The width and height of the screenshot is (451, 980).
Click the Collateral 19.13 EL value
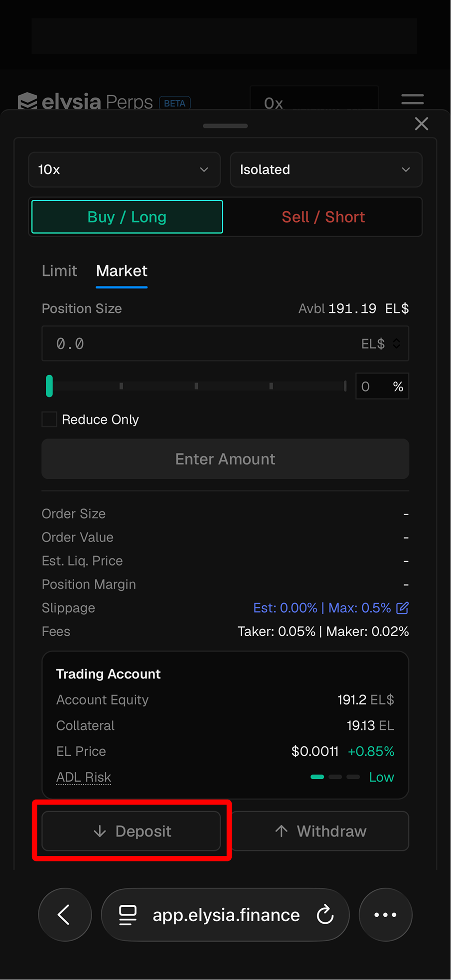[x=370, y=725]
